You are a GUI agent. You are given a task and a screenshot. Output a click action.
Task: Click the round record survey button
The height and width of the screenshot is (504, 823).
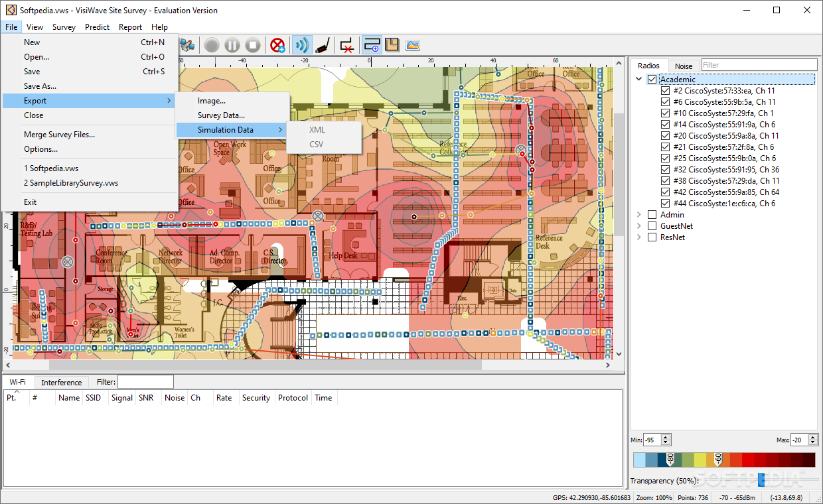coord(211,45)
